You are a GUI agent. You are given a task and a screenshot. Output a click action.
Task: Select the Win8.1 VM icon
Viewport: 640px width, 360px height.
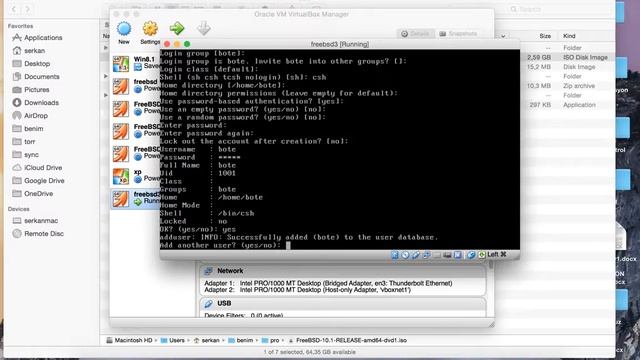click(x=121, y=64)
